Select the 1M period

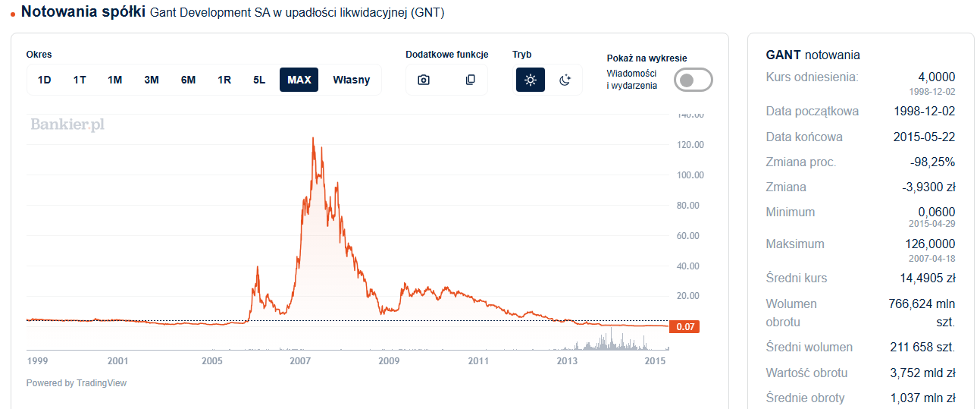[115, 80]
